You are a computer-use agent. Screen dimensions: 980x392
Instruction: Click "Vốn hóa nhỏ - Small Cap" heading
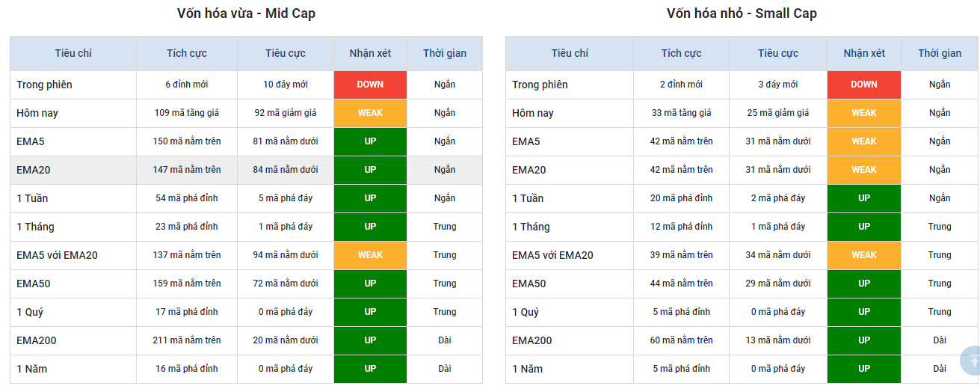(742, 13)
